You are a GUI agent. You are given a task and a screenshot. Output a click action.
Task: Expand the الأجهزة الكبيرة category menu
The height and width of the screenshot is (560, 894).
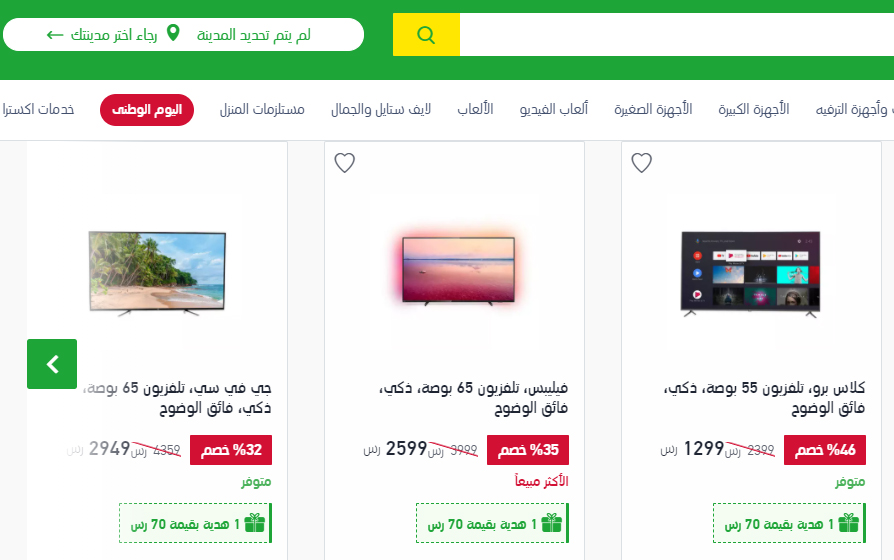click(753, 109)
